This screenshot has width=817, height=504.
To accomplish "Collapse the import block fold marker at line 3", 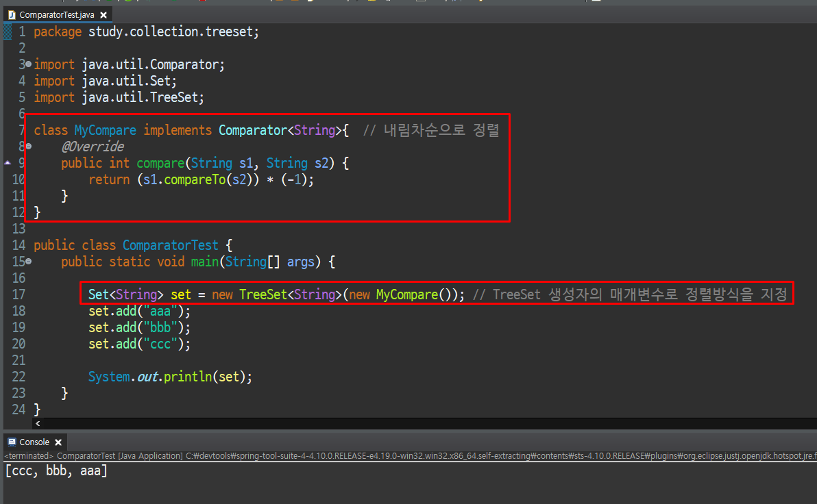I will point(29,64).
